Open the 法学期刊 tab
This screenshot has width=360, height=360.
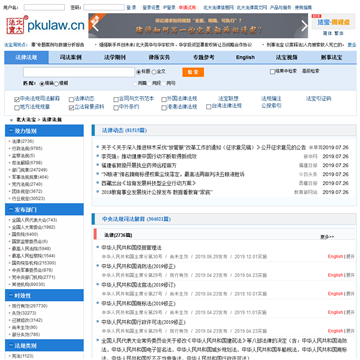tap(115, 57)
